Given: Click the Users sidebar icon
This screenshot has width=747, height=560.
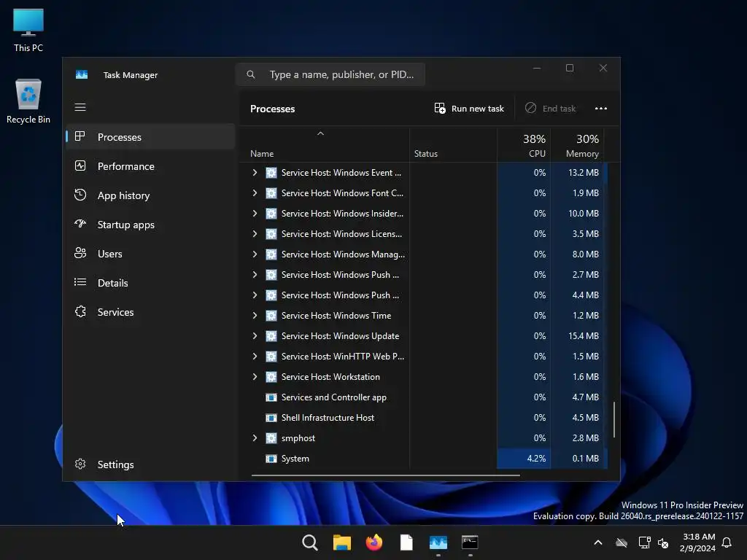Looking at the screenshot, I should click(80, 253).
